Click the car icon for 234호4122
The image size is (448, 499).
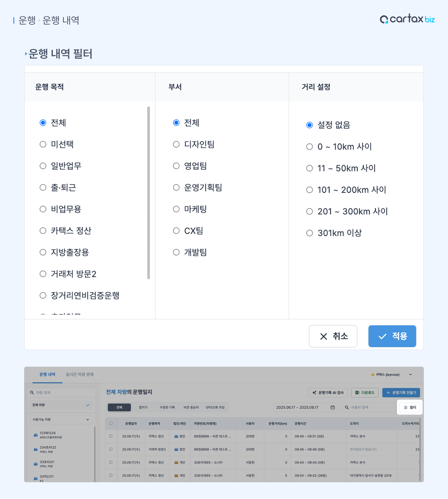pyautogui.click(x=36, y=449)
